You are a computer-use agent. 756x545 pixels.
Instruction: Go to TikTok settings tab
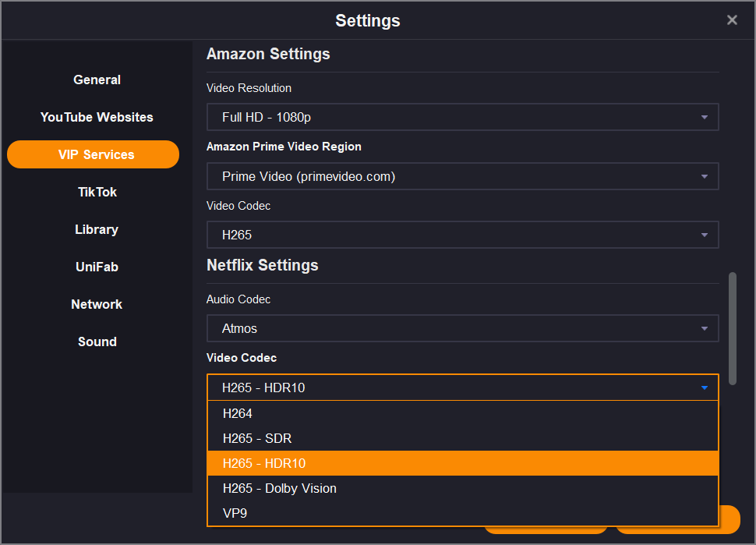[x=97, y=192]
